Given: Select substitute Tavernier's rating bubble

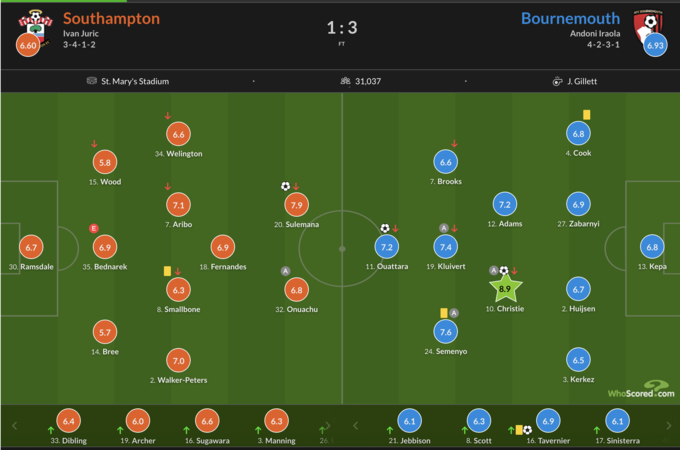Looking at the screenshot, I should pyautogui.click(x=547, y=421).
